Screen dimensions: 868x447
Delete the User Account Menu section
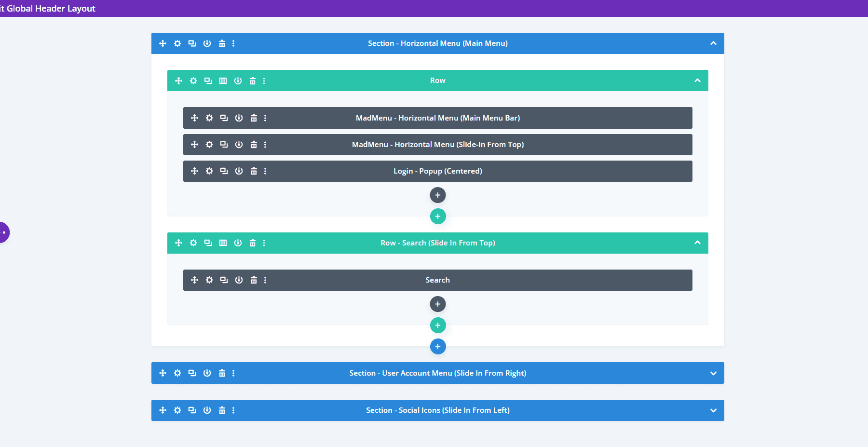point(222,373)
